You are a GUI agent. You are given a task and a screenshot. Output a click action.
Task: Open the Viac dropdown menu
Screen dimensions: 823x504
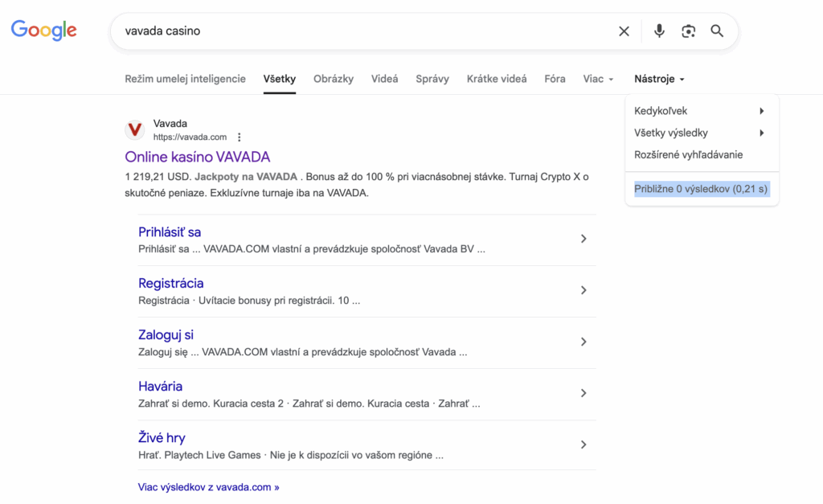[598, 79]
